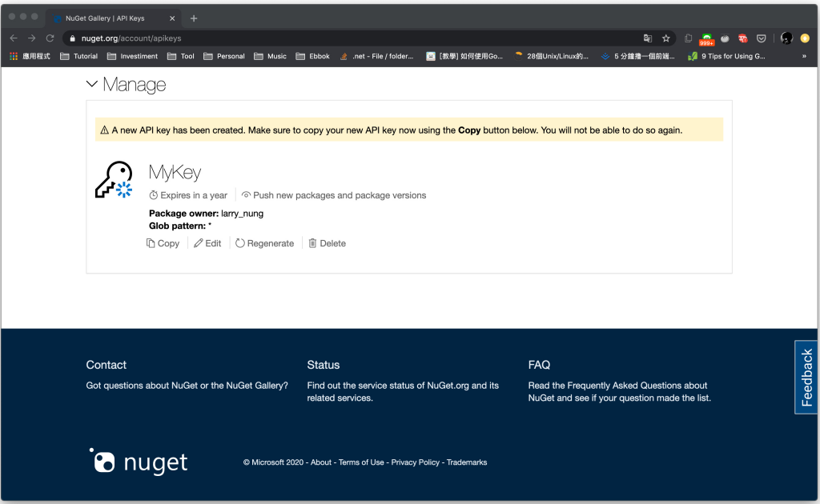
Task: Click the Pocket extension icon
Action: pos(762,38)
